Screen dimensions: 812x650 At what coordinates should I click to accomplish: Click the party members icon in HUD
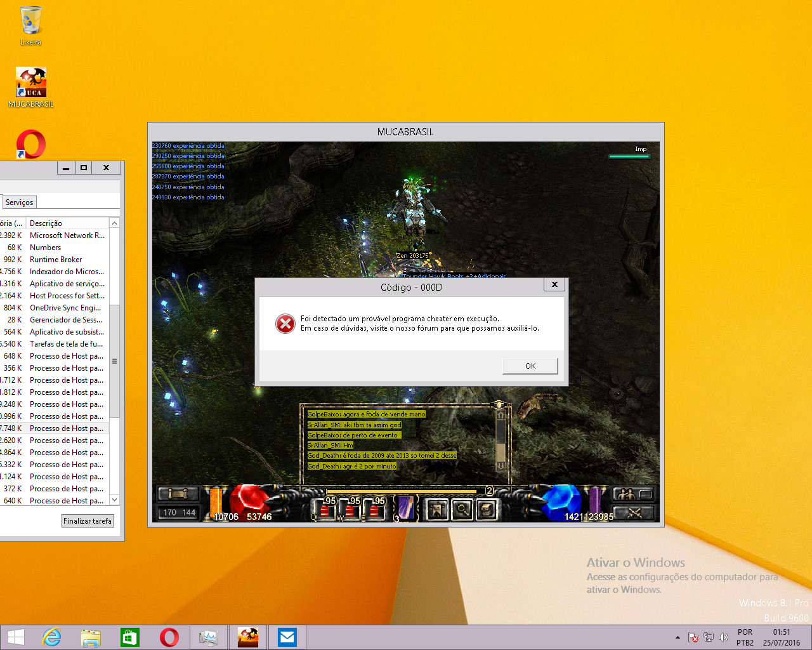[x=624, y=494]
